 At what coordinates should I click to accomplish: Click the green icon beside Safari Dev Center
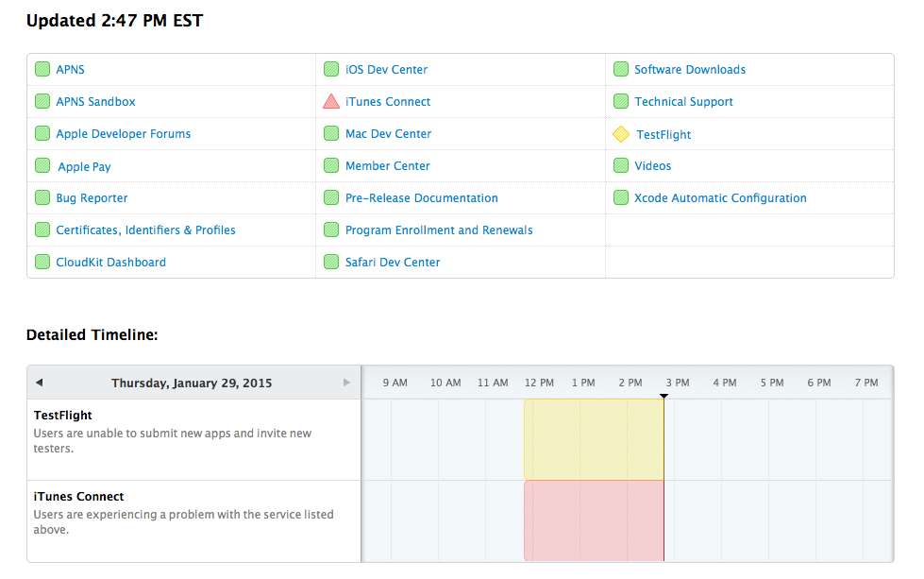tap(331, 262)
